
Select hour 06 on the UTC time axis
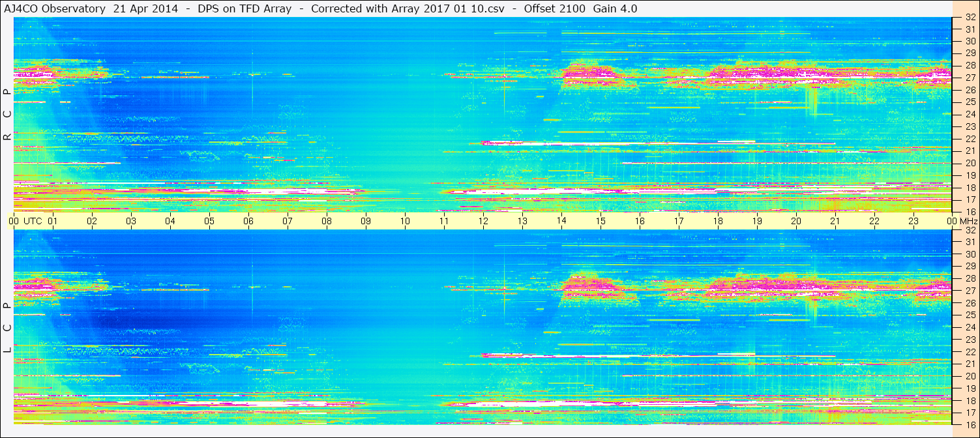(248, 221)
